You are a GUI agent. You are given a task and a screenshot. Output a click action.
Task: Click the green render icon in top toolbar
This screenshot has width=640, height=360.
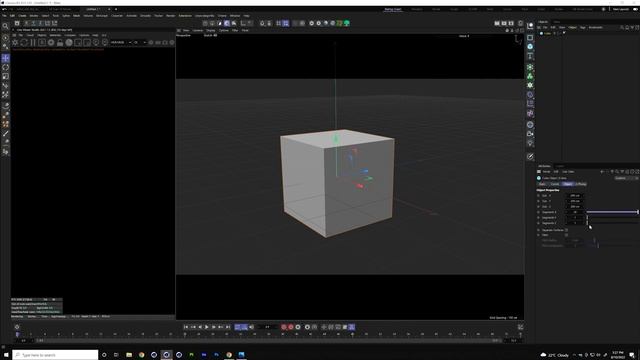(x=347, y=23)
